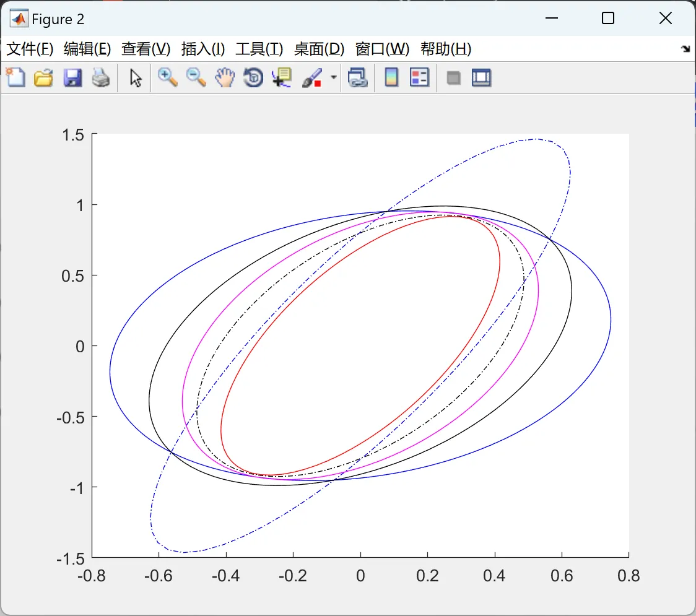Select the Data Cursor tool
This screenshot has width=696, height=616.
click(x=282, y=77)
